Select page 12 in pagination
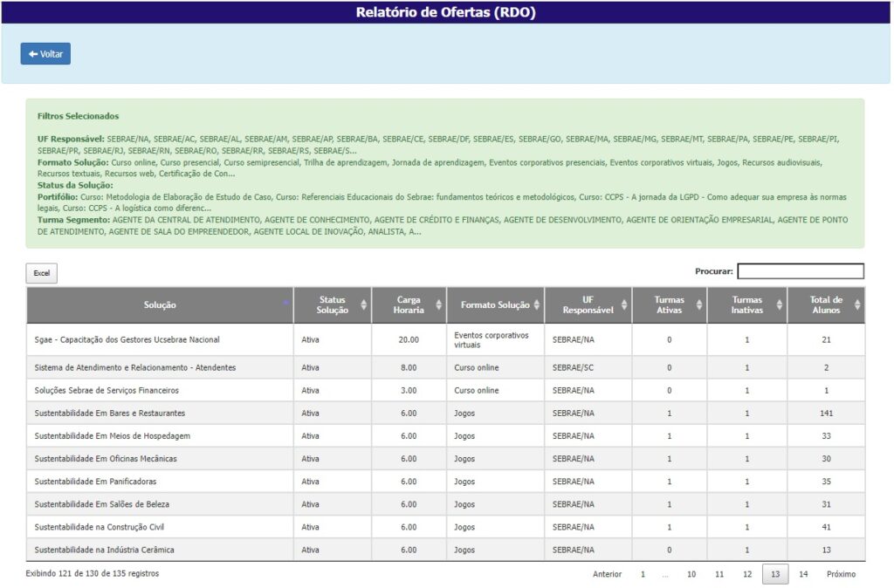The image size is (894, 588). [747, 574]
